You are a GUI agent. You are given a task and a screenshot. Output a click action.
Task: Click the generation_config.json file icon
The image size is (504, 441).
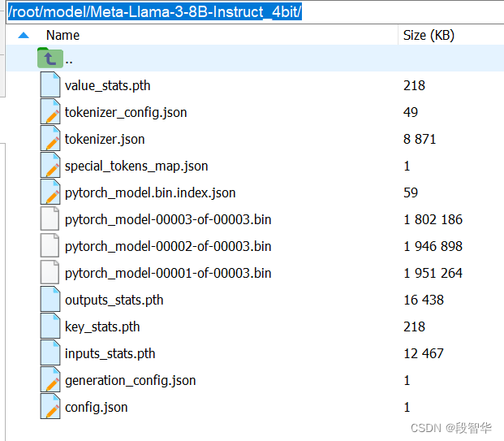click(50, 379)
